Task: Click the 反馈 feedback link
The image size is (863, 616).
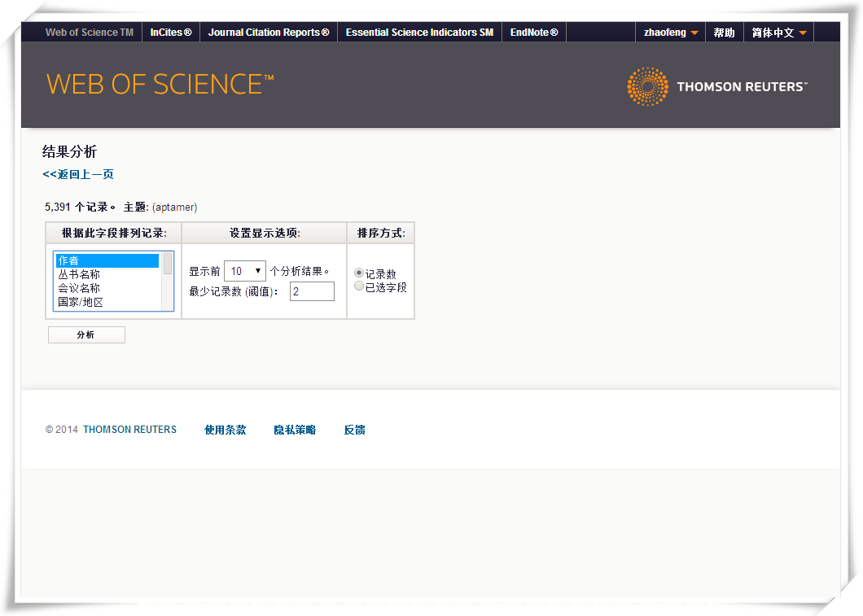Action: (x=354, y=430)
